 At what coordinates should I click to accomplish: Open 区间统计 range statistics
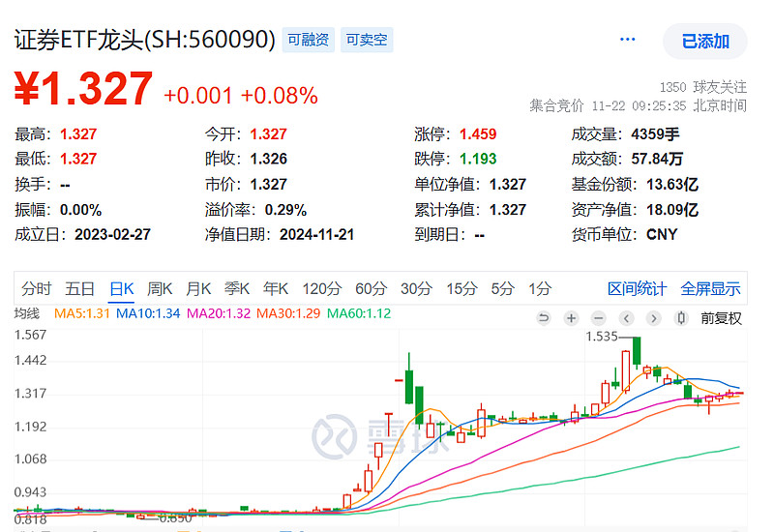[x=637, y=288]
